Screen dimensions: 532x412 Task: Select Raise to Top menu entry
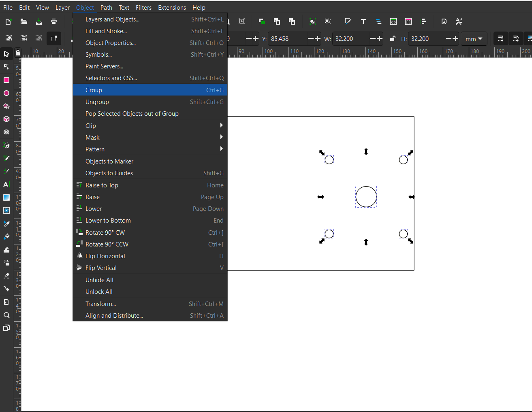coord(150,185)
